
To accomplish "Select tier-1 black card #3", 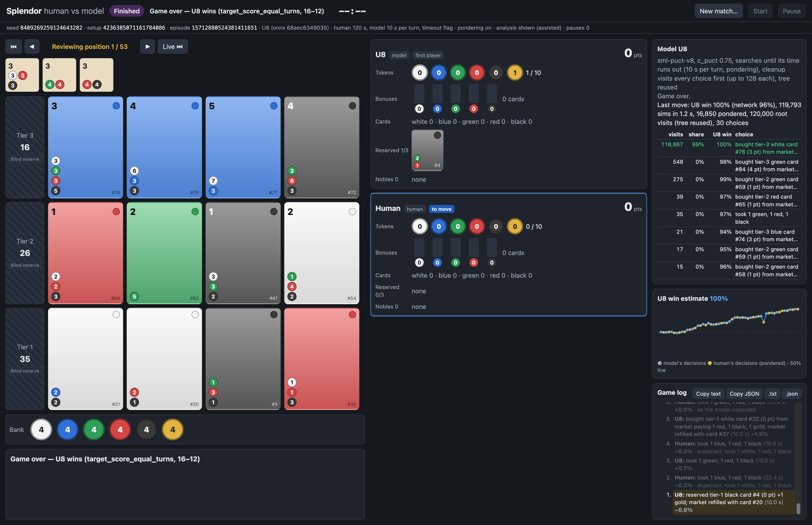I will click(x=243, y=359).
